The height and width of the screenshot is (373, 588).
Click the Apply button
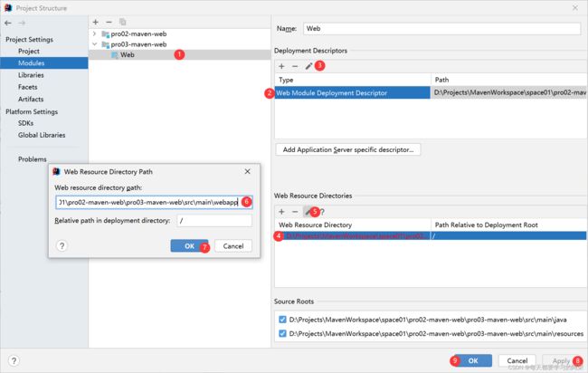(561, 360)
